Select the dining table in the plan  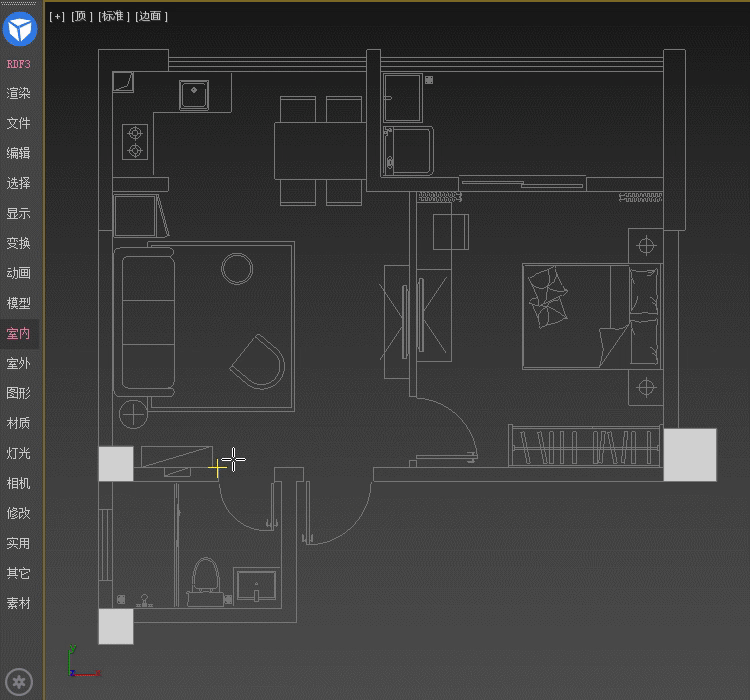pos(320,151)
